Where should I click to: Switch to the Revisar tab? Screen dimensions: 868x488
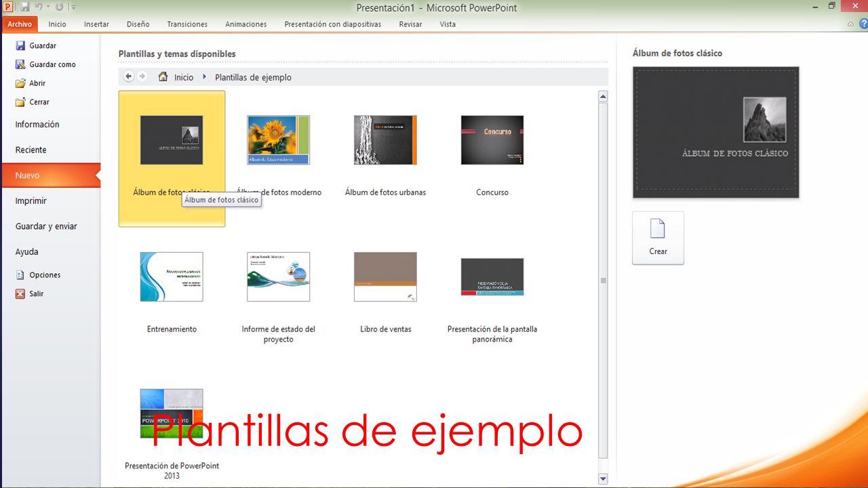coord(410,24)
